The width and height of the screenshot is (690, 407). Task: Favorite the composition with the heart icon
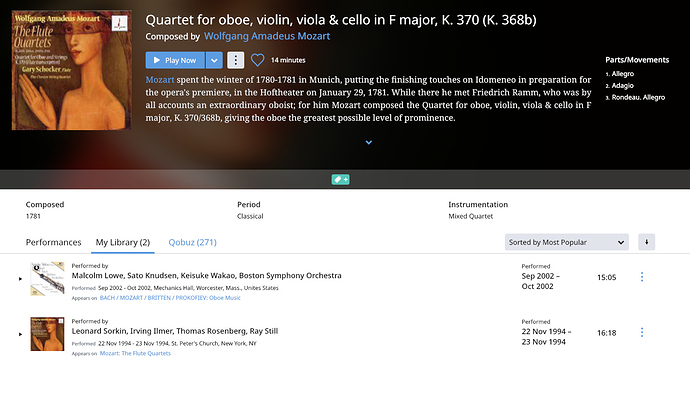(x=257, y=60)
